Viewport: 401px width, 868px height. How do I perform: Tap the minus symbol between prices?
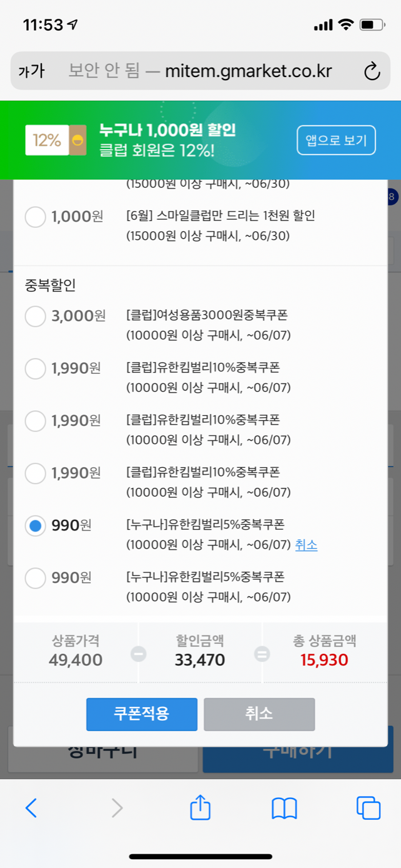[x=138, y=654]
